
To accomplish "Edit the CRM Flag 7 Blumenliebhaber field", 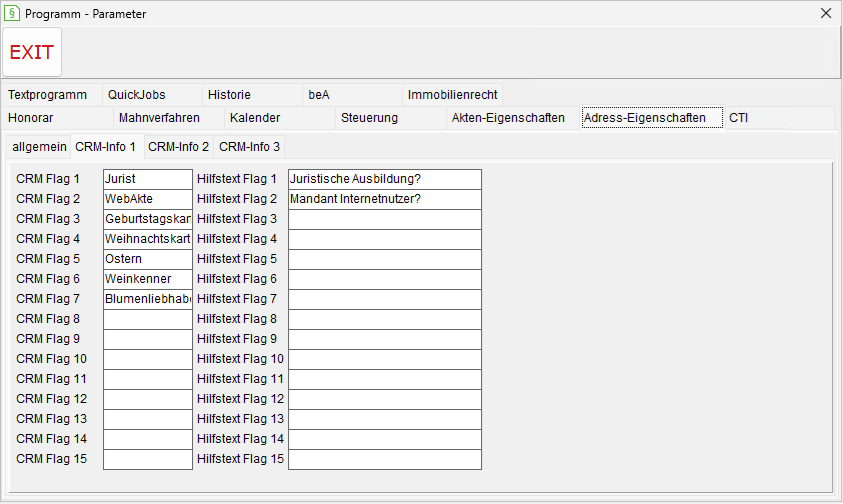I will [148, 299].
